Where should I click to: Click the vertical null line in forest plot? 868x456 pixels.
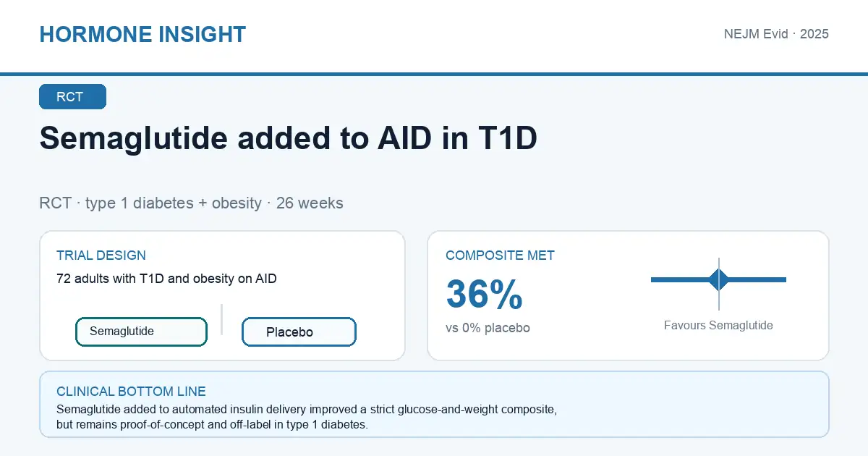point(719,284)
